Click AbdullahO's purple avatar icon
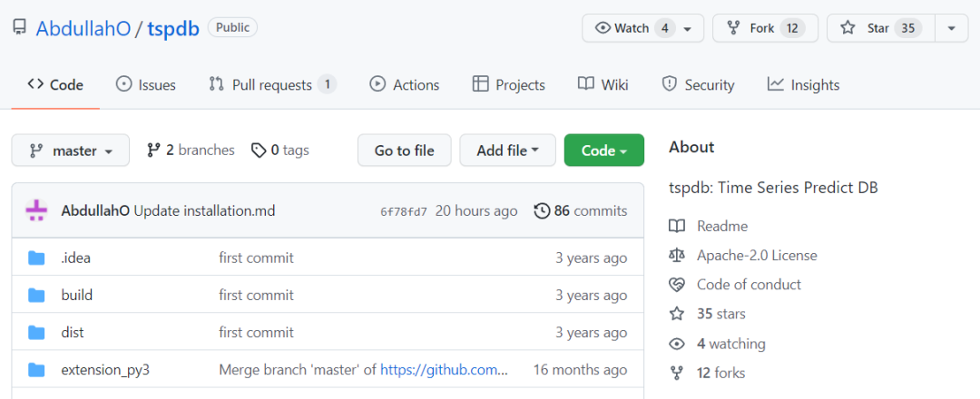 (x=36, y=211)
